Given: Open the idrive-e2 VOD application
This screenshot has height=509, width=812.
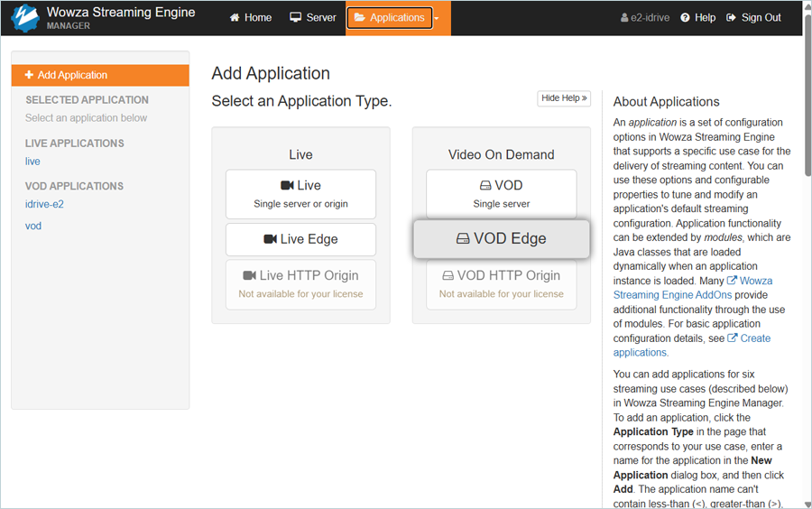Looking at the screenshot, I should [x=44, y=205].
